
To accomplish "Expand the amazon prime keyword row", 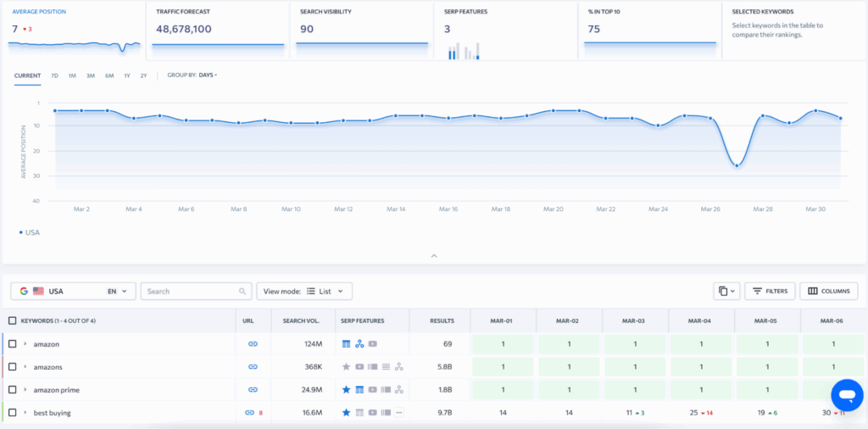I will pyautogui.click(x=25, y=390).
